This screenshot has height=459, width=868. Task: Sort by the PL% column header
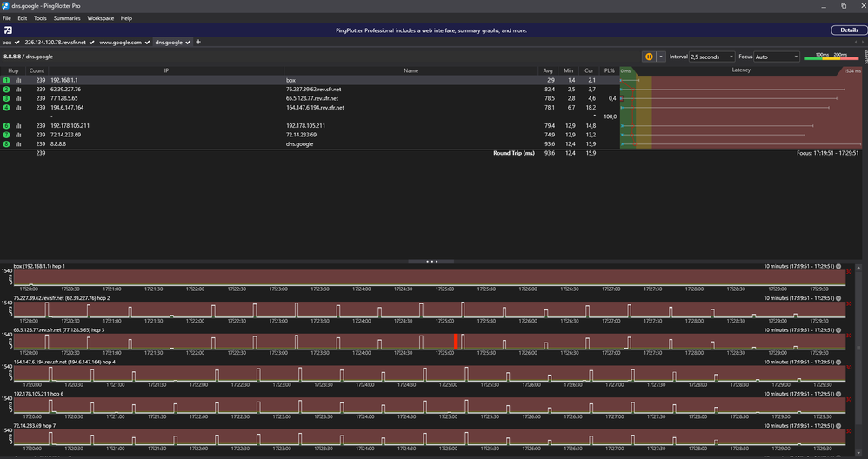(609, 70)
